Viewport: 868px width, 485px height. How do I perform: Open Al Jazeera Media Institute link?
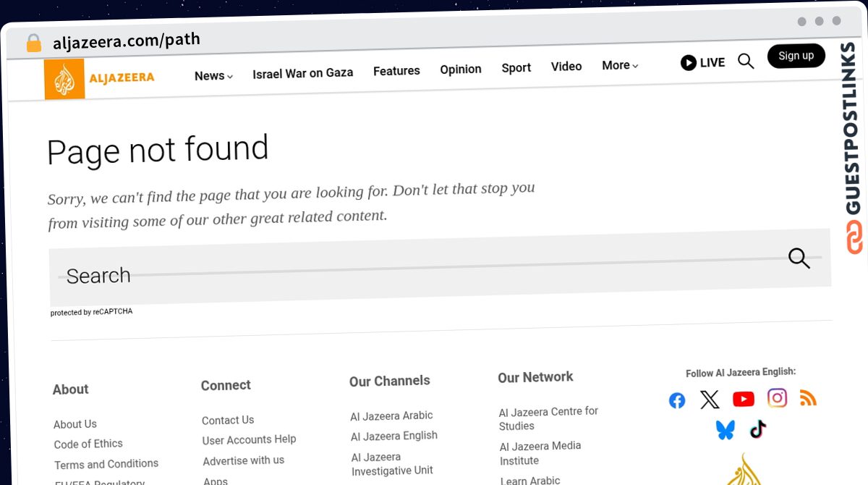click(540, 453)
